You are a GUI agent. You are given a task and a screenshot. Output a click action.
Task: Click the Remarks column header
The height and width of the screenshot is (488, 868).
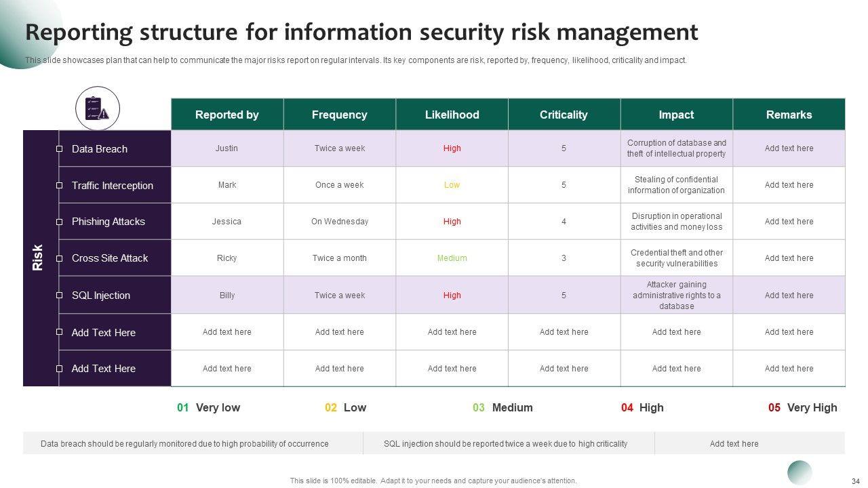[789, 115]
